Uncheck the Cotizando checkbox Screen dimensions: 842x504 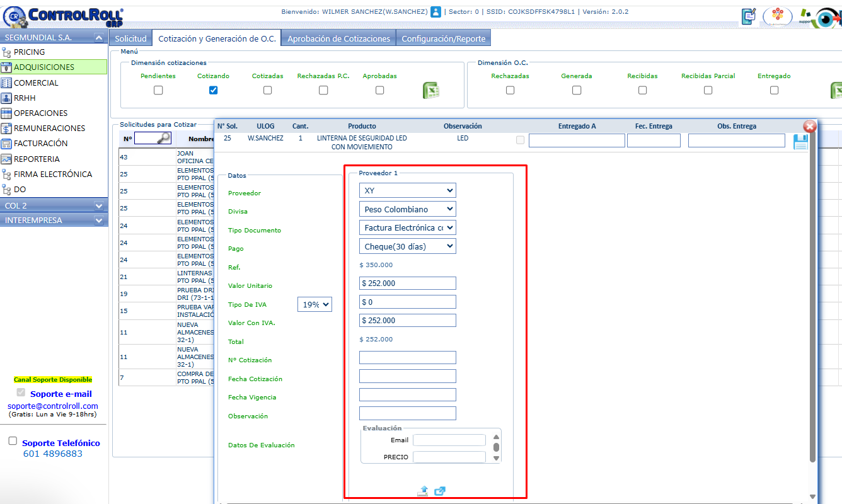pyautogui.click(x=213, y=90)
